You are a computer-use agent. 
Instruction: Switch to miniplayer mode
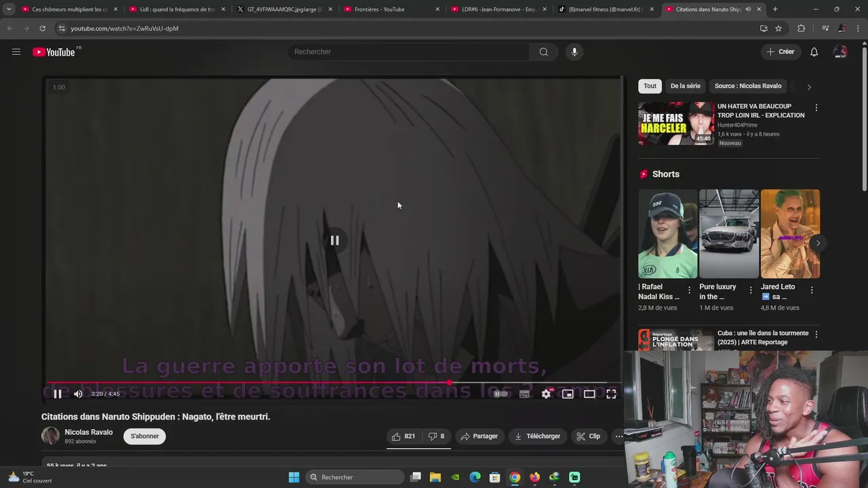568,394
